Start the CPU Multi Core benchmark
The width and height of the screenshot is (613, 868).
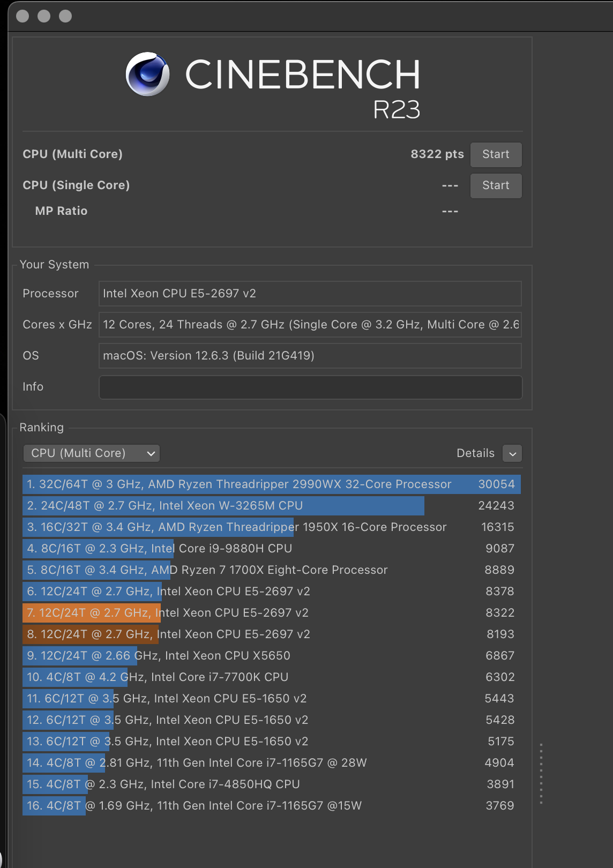tap(496, 154)
